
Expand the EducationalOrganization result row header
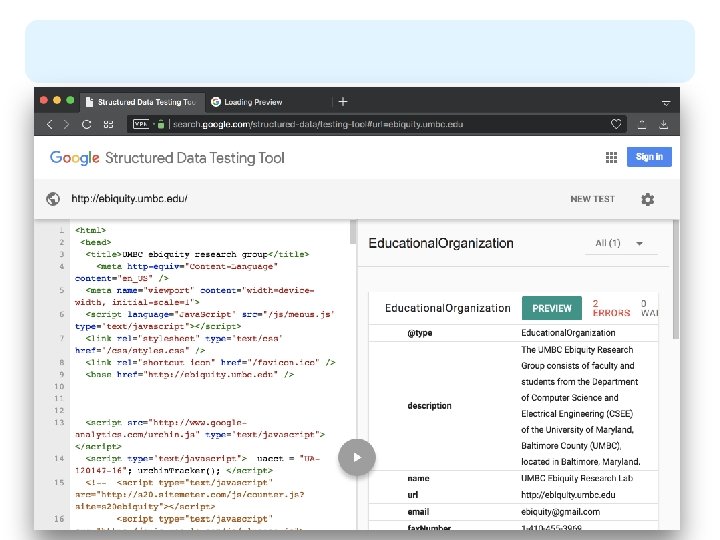click(x=448, y=308)
